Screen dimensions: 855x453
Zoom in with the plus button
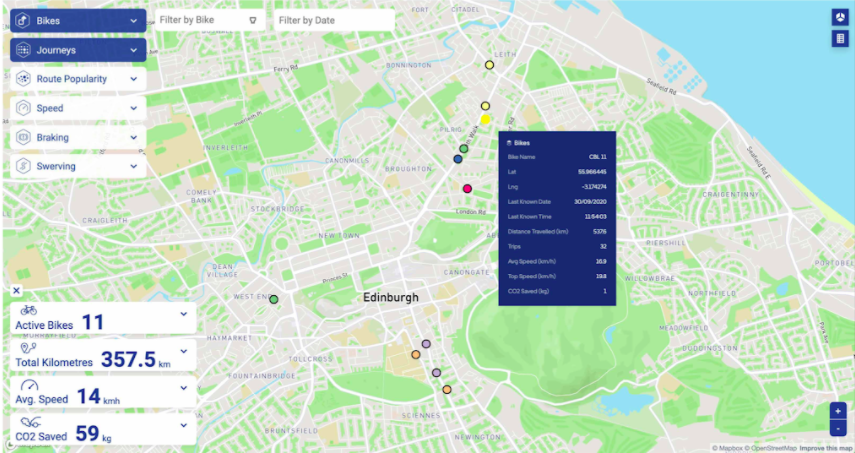coord(838,411)
